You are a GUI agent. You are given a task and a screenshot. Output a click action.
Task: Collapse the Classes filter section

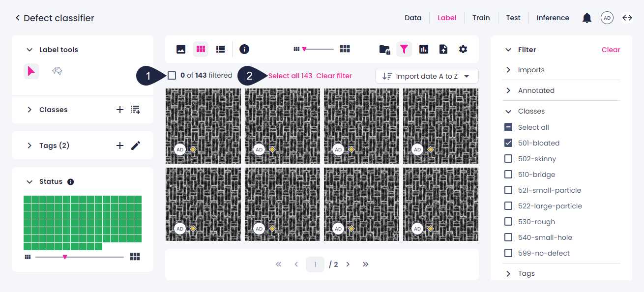pos(508,111)
